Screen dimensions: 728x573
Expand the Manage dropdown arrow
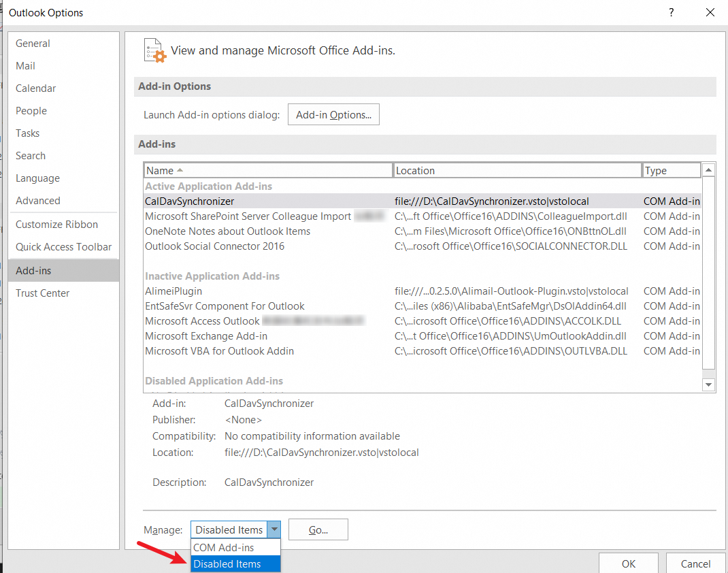[x=274, y=529]
